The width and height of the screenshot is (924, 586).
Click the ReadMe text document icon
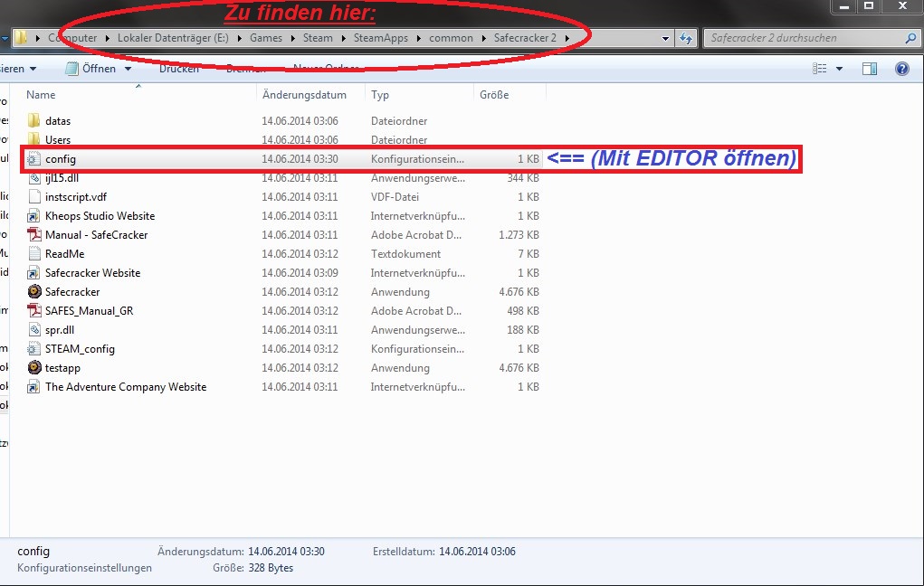[x=34, y=254]
